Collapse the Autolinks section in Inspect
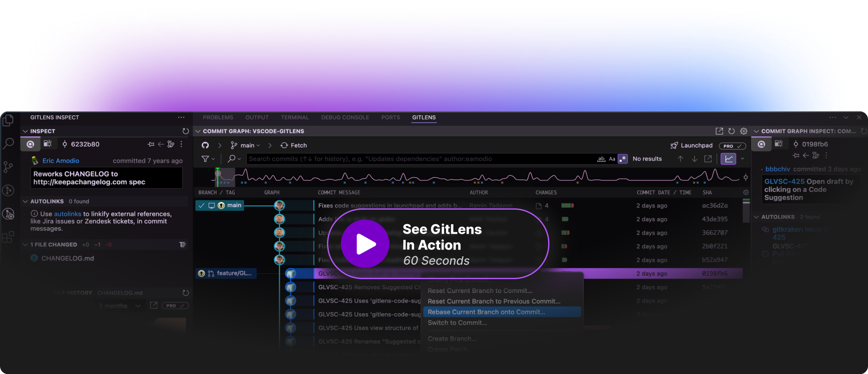 (25, 201)
